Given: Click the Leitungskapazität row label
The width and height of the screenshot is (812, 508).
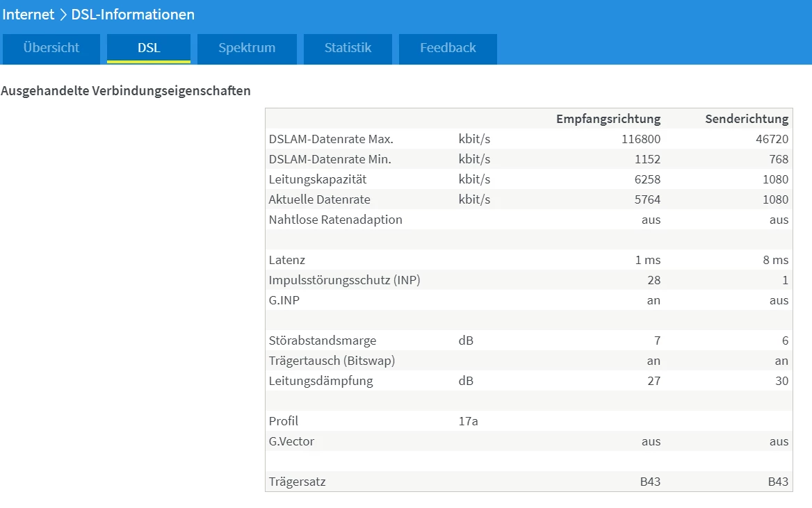Looking at the screenshot, I should (x=318, y=179).
